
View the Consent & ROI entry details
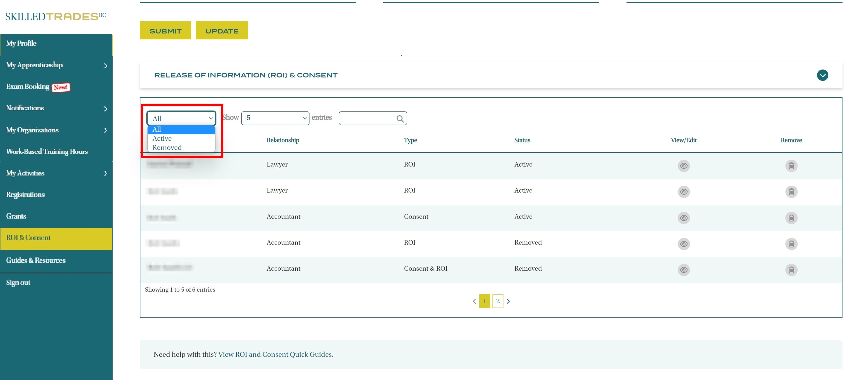683,270
